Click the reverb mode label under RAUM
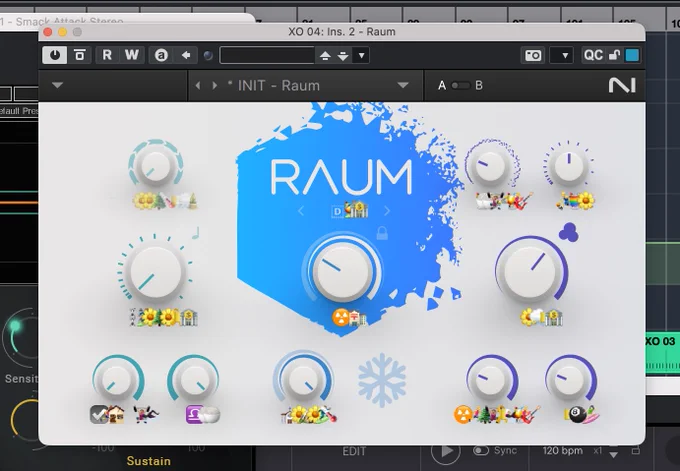 click(x=350, y=210)
